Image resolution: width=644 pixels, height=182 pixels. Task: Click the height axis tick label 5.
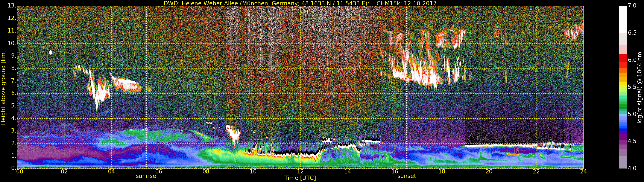point(14,106)
